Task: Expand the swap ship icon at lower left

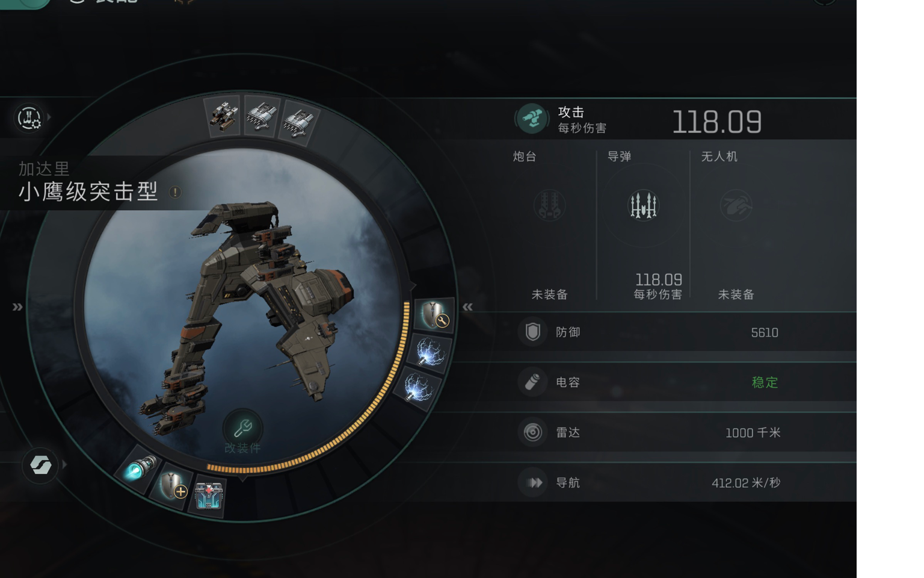Action: coord(40,465)
